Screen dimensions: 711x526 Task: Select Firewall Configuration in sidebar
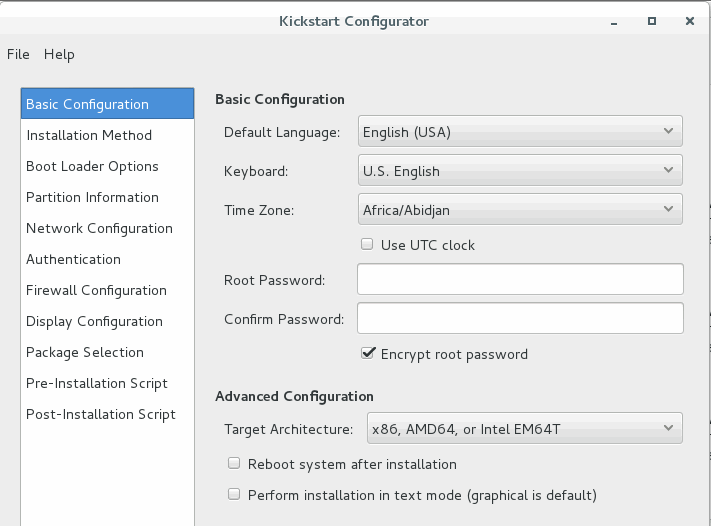tap(96, 290)
